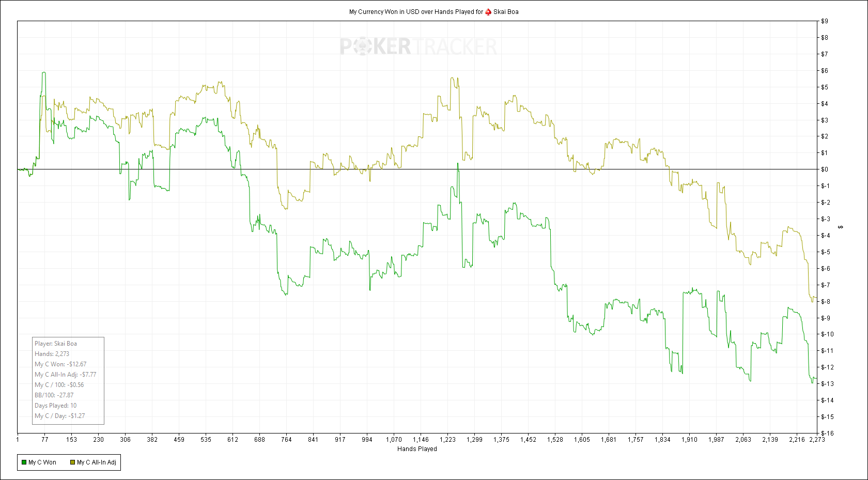Viewport: 868px width, 480px height.
Task: Click the olive My C All-In Adj legend swatch
Action: pyautogui.click(x=72, y=462)
